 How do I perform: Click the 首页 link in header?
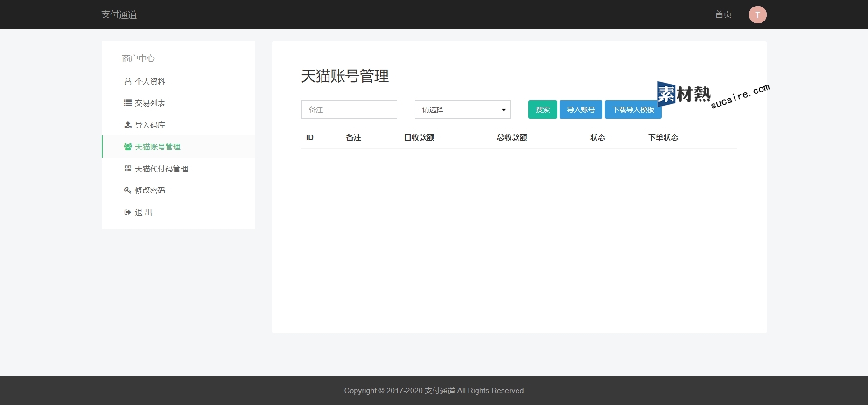723,14
